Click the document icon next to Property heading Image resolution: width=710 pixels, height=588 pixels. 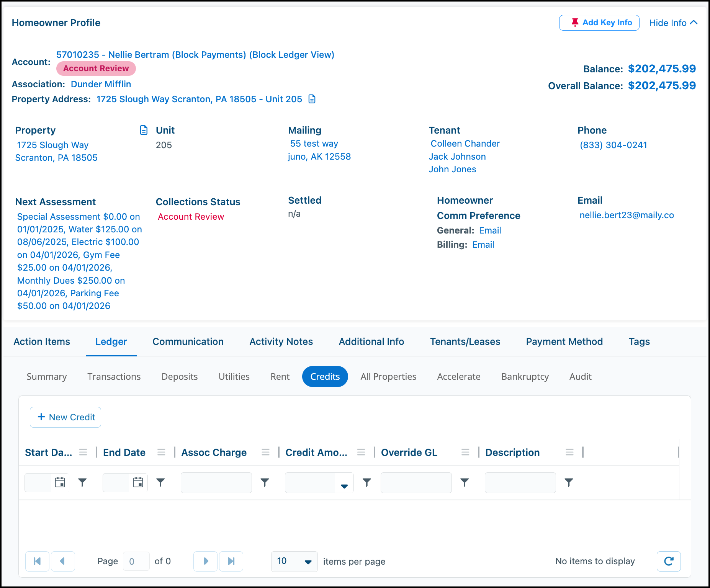tap(144, 130)
